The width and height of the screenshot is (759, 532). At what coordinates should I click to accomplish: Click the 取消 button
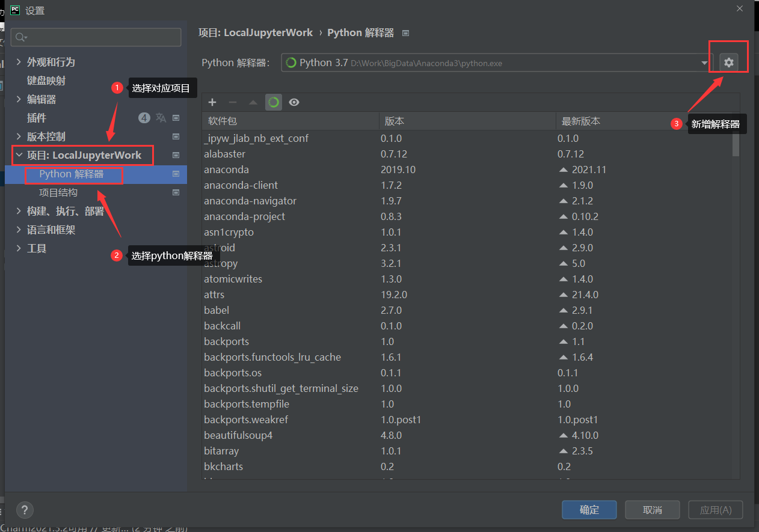[653, 510]
